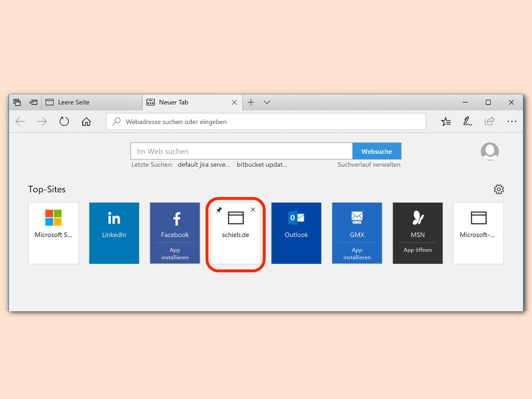Viewport: 532px width, 399px height.
Task: Open the LinkedIn tile
Action: click(x=114, y=233)
